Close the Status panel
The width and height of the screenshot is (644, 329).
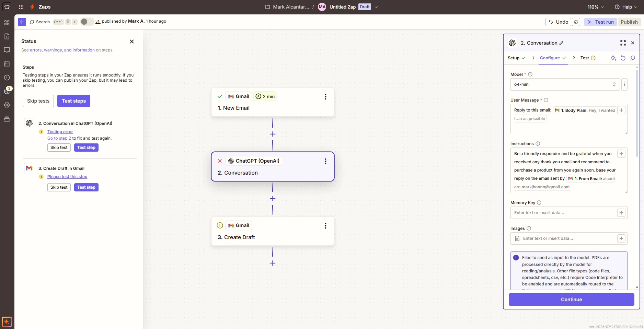tap(132, 42)
